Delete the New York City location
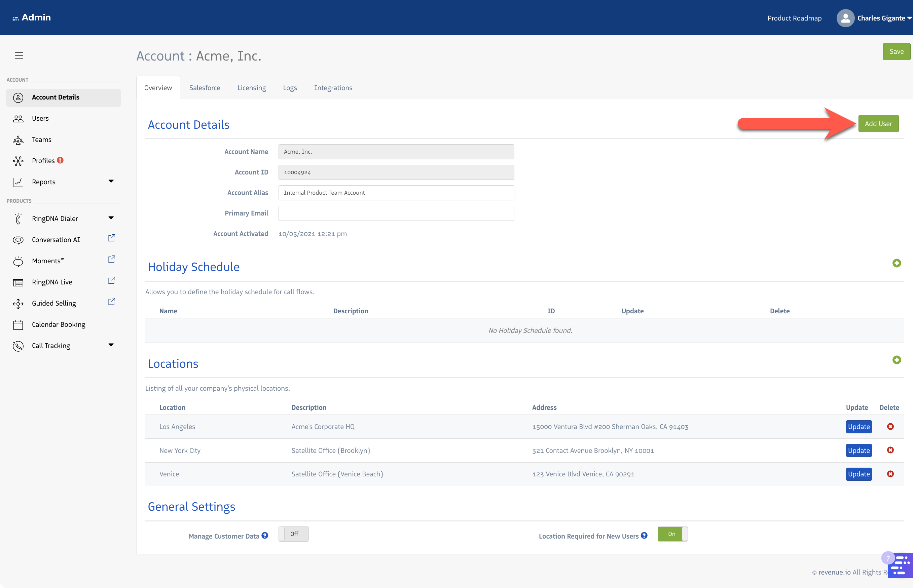Screen dimensions: 913x588 [890, 450]
